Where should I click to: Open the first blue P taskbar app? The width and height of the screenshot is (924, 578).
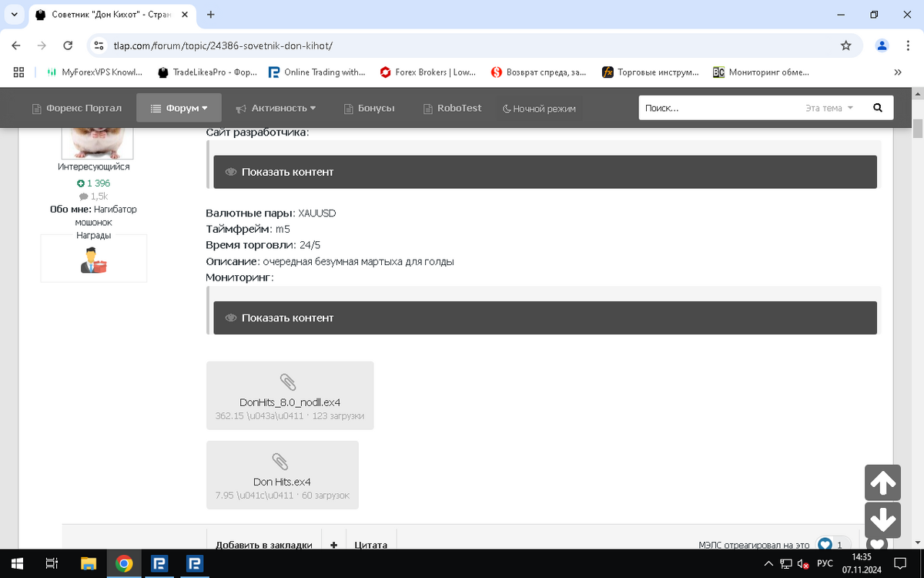[x=159, y=563]
